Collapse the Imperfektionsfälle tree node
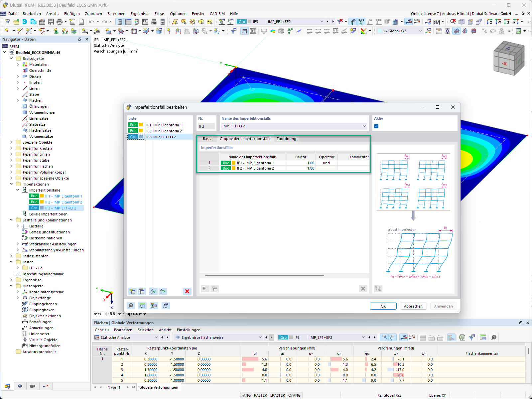The image size is (532, 399). click(x=18, y=190)
